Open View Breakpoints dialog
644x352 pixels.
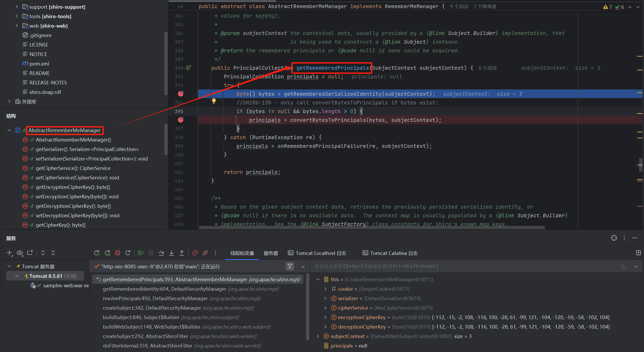pyautogui.click(x=195, y=253)
